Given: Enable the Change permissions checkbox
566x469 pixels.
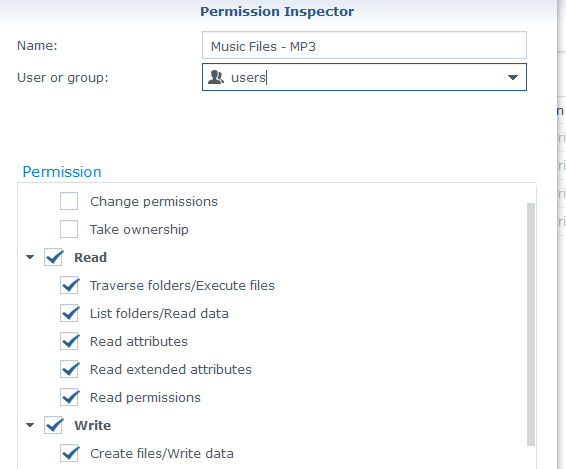Looking at the screenshot, I should (69, 201).
